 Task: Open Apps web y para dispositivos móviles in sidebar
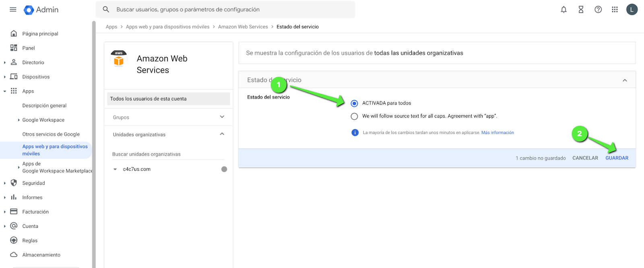pyautogui.click(x=55, y=150)
